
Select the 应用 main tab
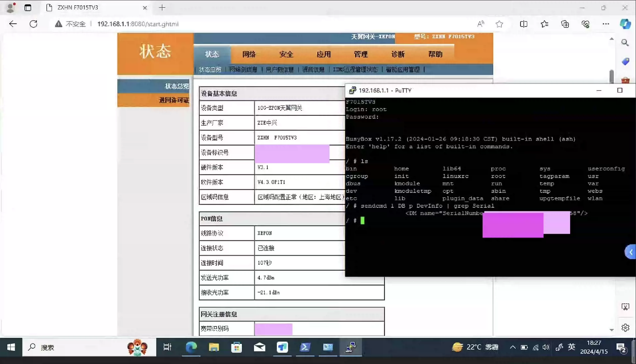click(x=324, y=54)
